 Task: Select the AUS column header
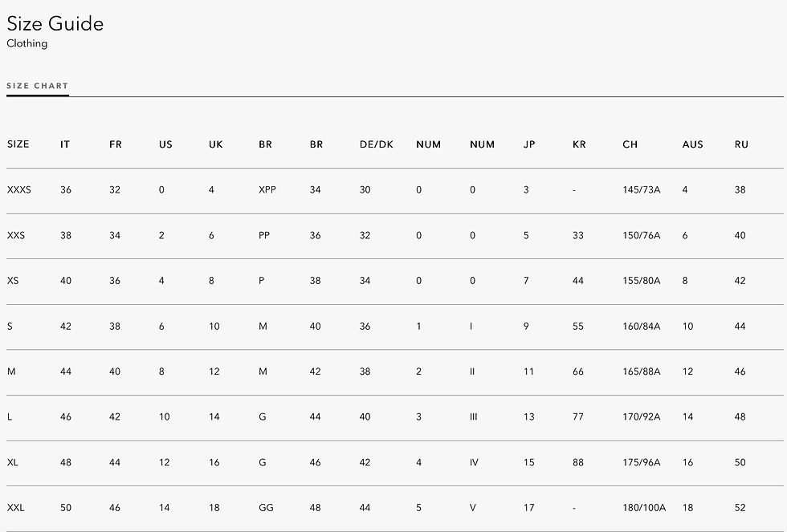[x=692, y=144]
